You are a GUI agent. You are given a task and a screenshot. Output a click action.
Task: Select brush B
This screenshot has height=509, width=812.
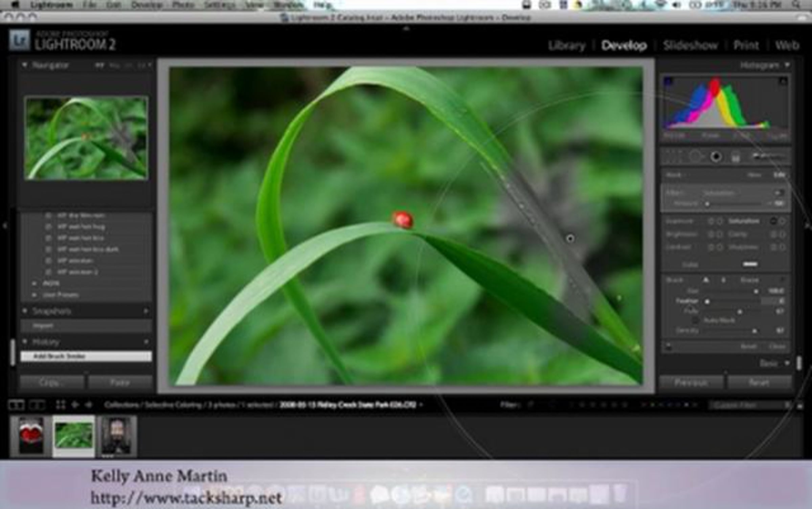point(723,280)
